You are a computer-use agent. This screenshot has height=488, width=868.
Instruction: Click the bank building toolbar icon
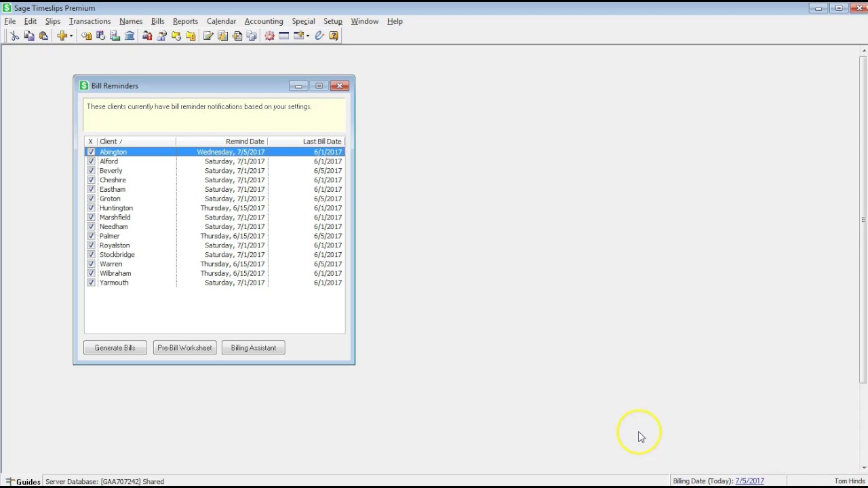[130, 36]
